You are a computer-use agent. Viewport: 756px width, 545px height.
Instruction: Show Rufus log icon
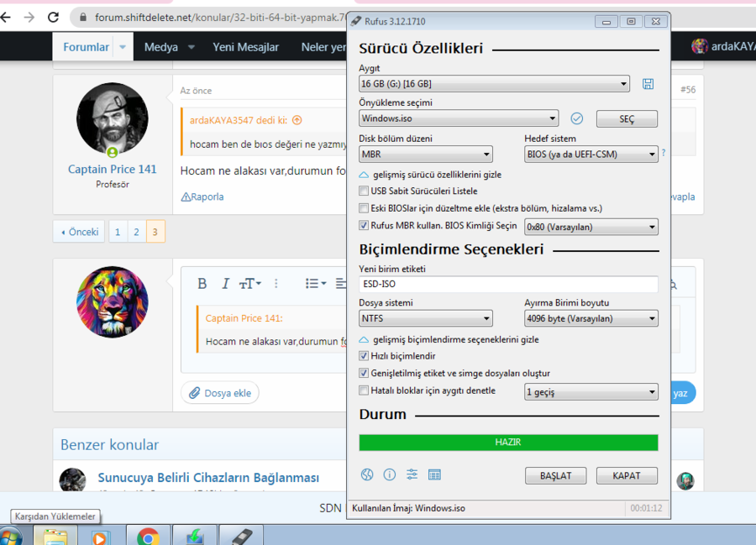coord(434,474)
